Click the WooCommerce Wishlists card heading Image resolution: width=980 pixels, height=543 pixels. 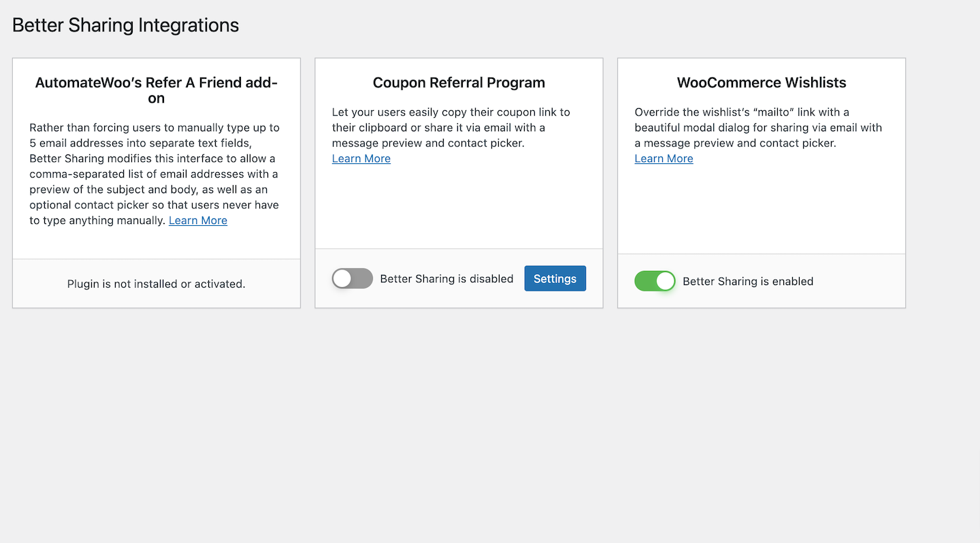[762, 82]
